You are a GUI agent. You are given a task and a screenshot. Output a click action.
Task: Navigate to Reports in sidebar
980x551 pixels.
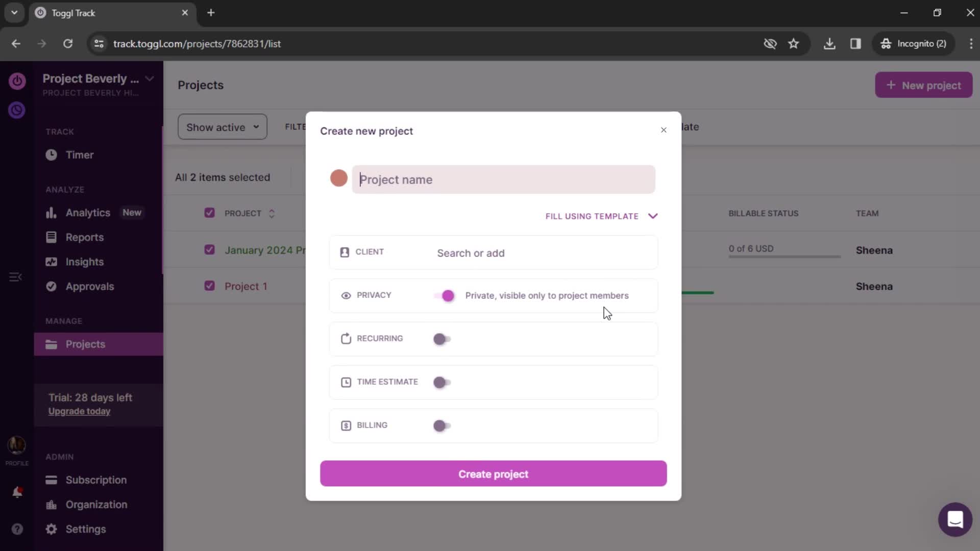(x=84, y=237)
